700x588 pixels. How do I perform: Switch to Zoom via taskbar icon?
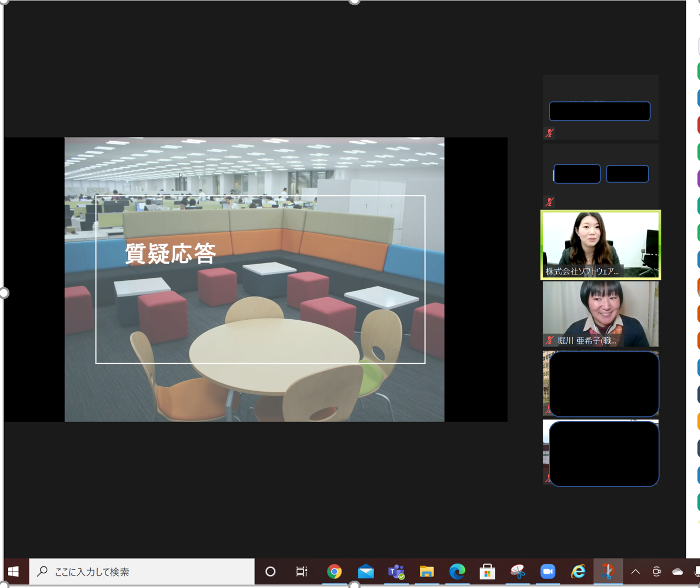[548, 571]
